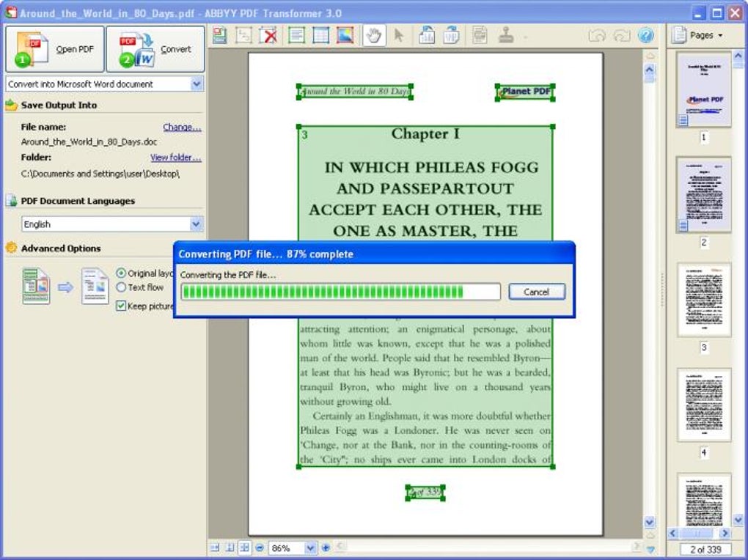
Task: Select the Planet PDF picture area
Action: click(525, 92)
